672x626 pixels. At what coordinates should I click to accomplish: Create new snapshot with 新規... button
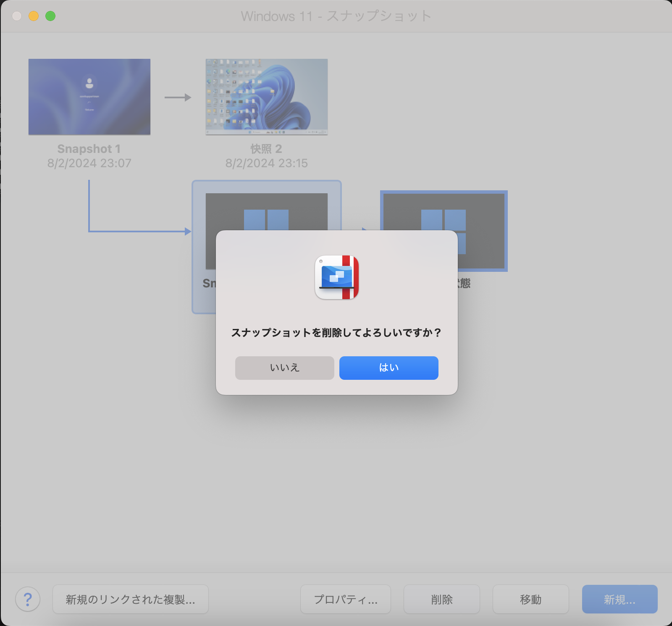coord(619,599)
